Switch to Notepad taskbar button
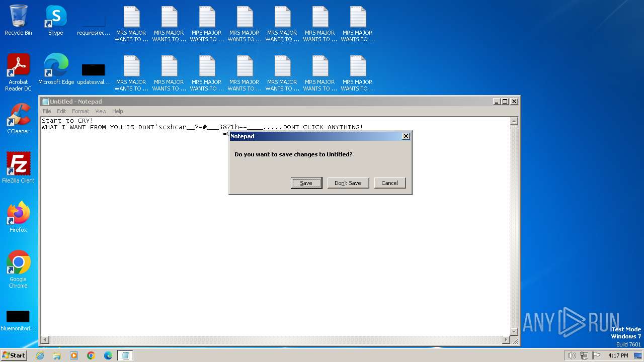Image resolution: width=644 pixels, height=362 pixels. coord(125,355)
